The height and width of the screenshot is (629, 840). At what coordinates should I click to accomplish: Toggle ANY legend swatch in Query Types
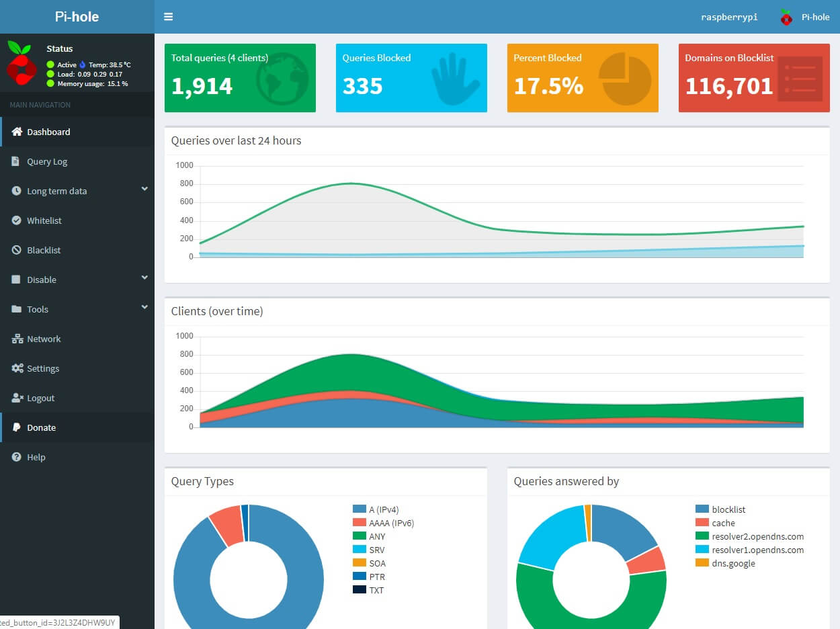click(x=360, y=536)
